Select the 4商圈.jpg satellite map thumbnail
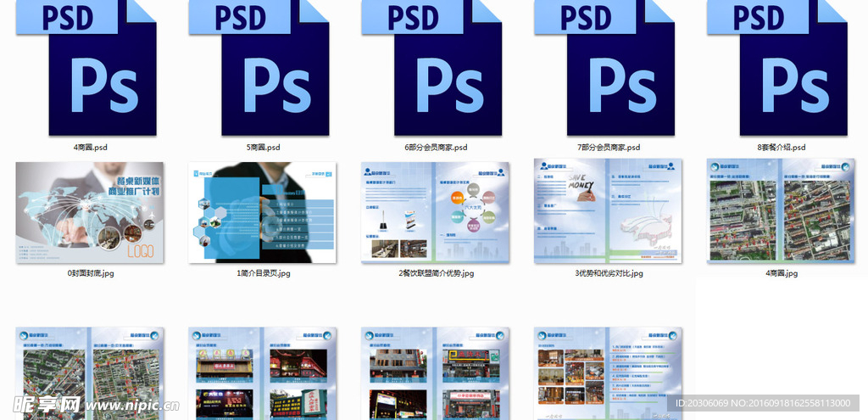The width and height of the screenshot is (868, 420). tap(781, 210)
